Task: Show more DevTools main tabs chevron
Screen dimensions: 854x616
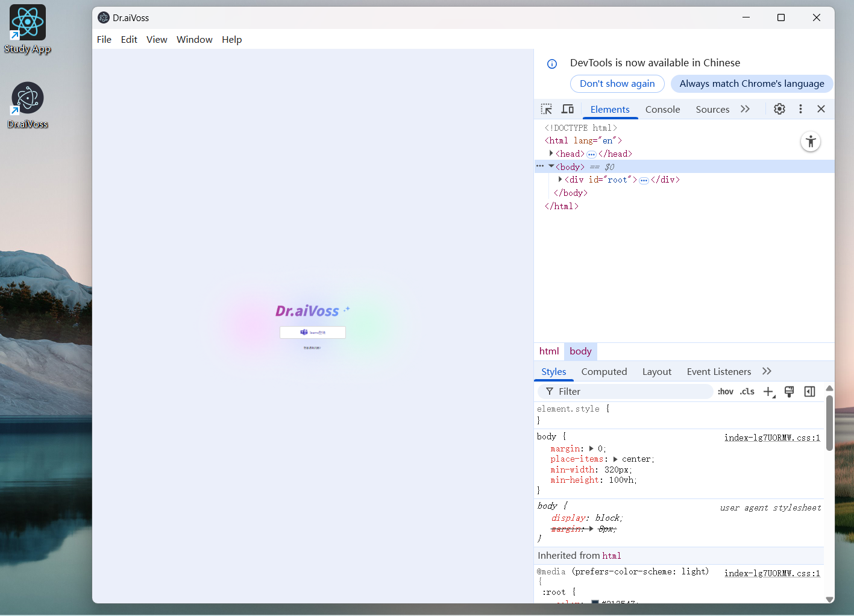Action: pos(745,109)
